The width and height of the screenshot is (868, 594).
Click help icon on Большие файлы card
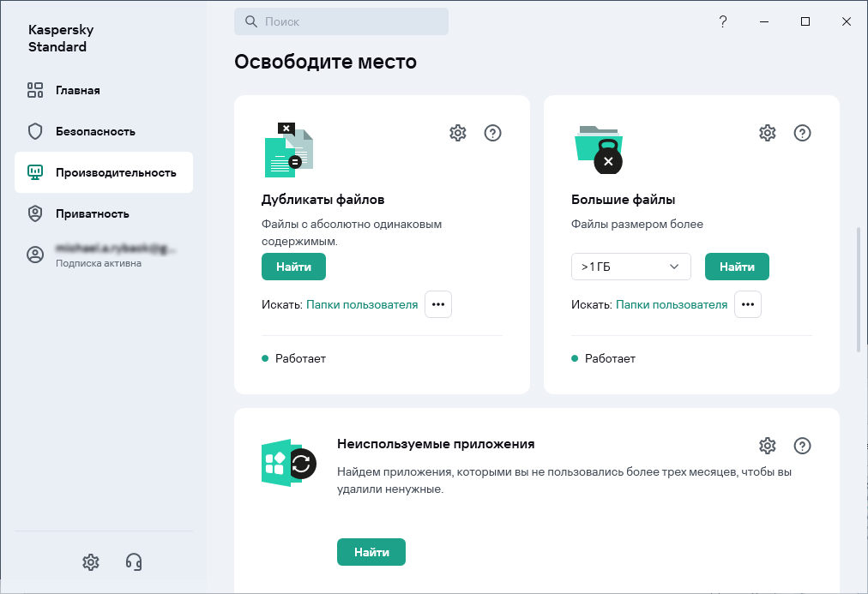pyautogui.click(x=802, y=133)
